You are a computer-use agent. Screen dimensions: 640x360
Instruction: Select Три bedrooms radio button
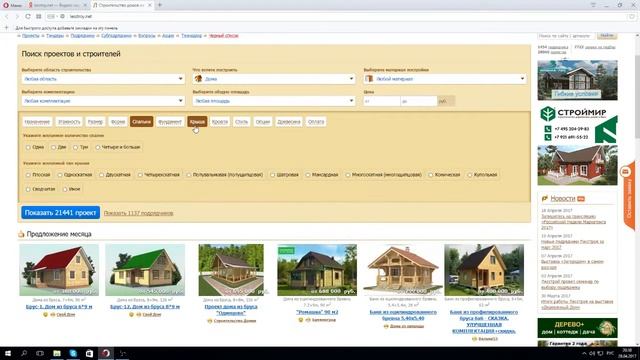pyautogui.click(x=76, y=147)
